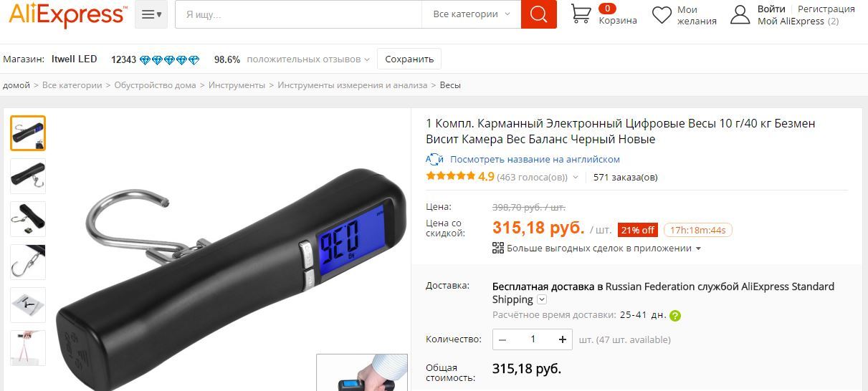Increase quantity with the plus button
Screen dimensions: 868x391
pos(563,339)
